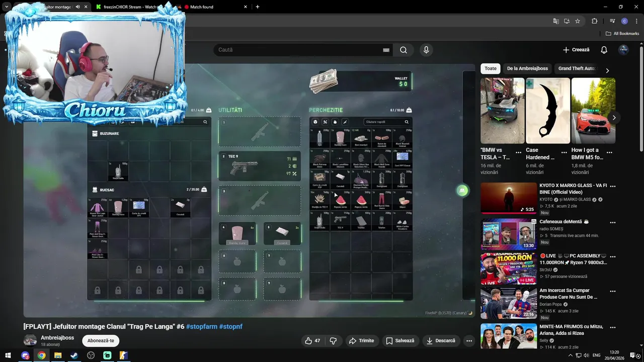The image size is (644, 362).
Task: Click the Salvează button
Action: pos(400,340)
